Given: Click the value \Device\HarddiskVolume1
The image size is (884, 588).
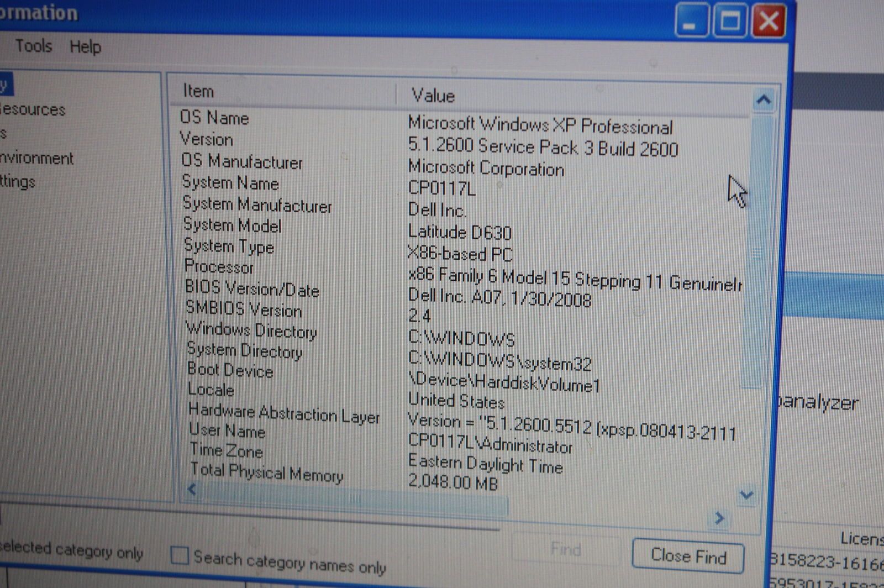Looking at the screenshot, I should 504,382.
